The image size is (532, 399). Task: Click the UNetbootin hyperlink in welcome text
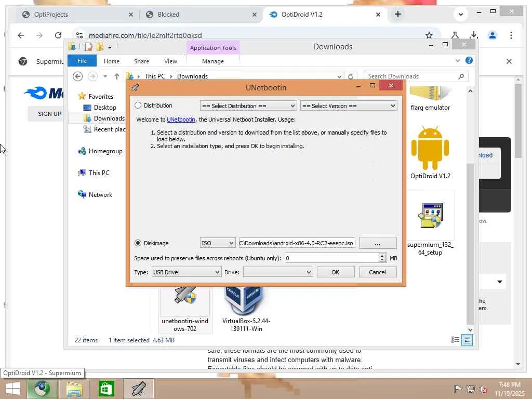[181, 119]
